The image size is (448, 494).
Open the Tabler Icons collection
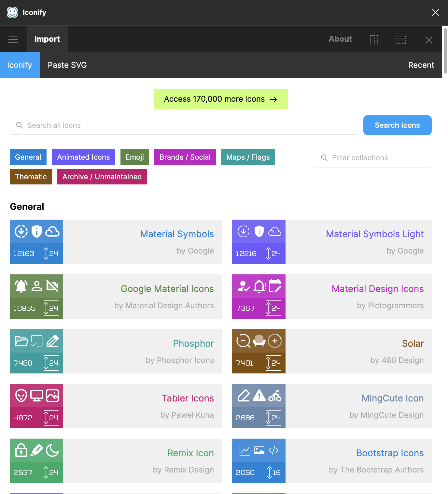(188, 398)
